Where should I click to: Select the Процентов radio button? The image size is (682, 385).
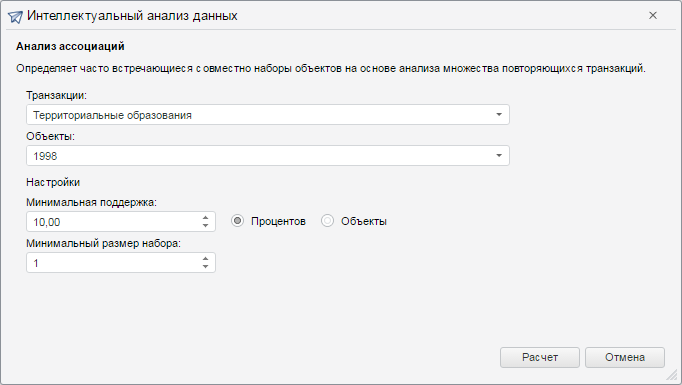point(237,221)
